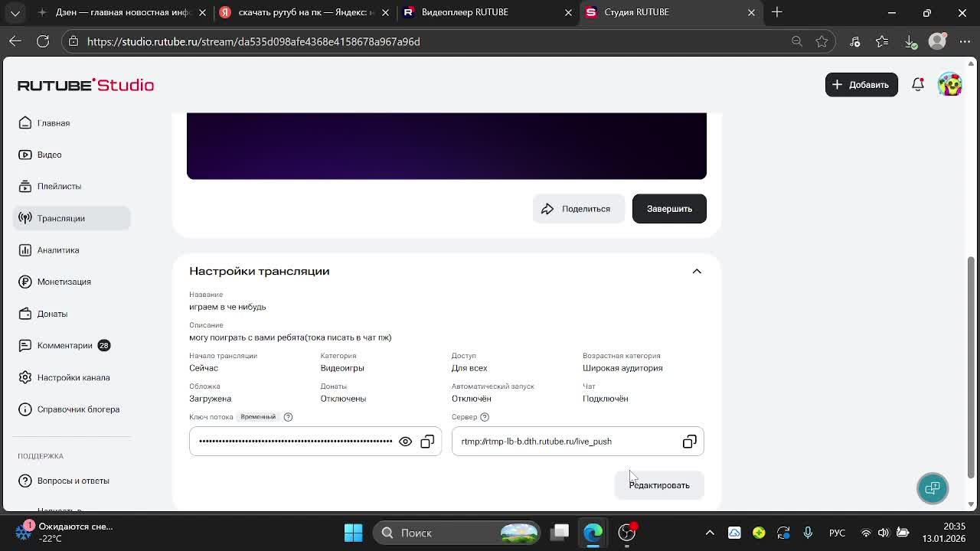Open help tooltip next to Сервер
Image resolution: width=980 pixels, height=551 pixels.
pyautogui.click(x=485, y=417)
